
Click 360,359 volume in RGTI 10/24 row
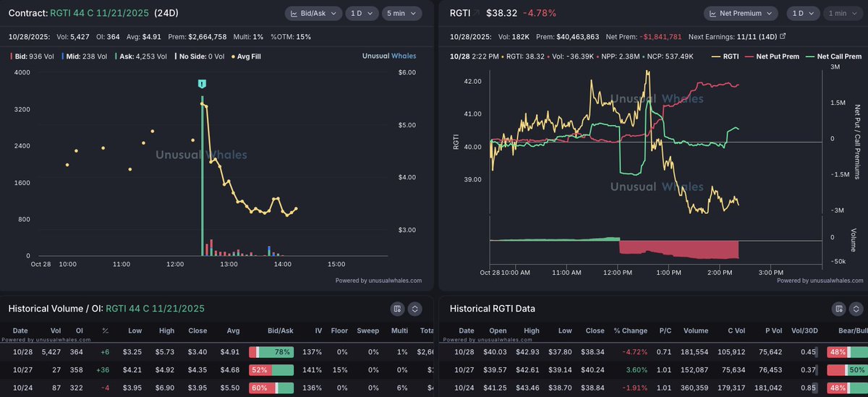pos(696,389)
